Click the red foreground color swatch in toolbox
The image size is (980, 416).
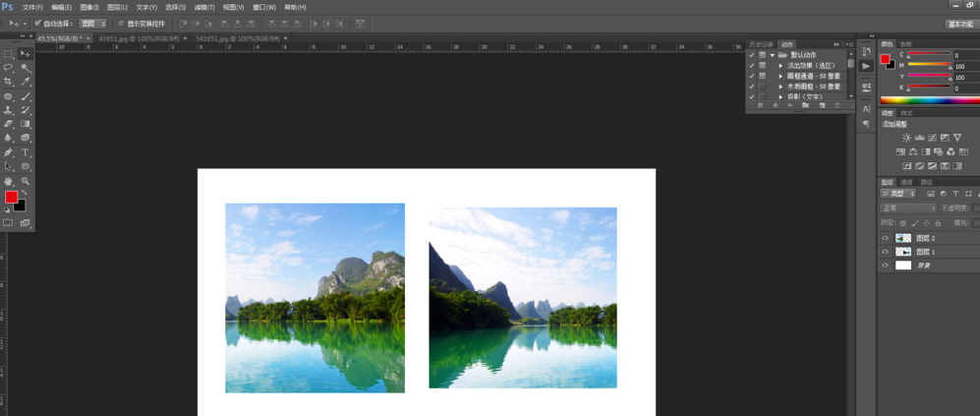[x=11, y=197]
